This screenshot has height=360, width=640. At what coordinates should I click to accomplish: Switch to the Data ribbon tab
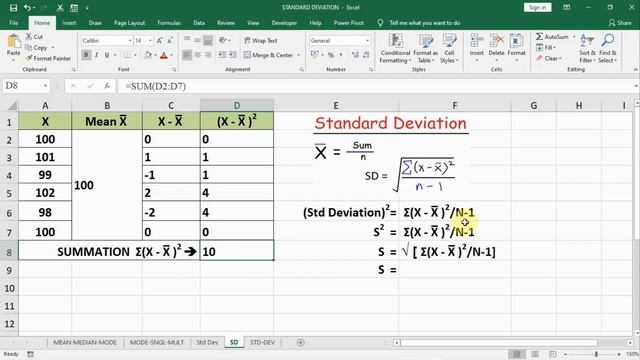199,23
